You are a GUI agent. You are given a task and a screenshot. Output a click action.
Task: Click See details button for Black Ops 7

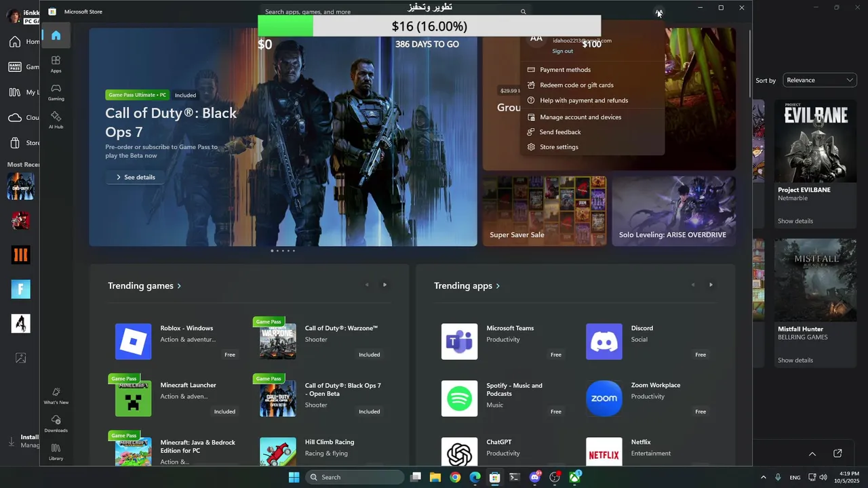coord(135,177)
